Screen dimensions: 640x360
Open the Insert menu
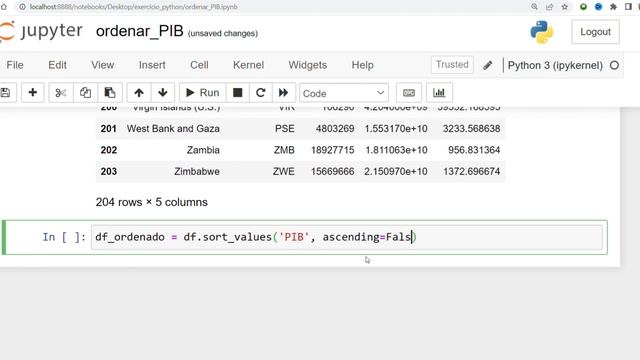coord(152,65)
